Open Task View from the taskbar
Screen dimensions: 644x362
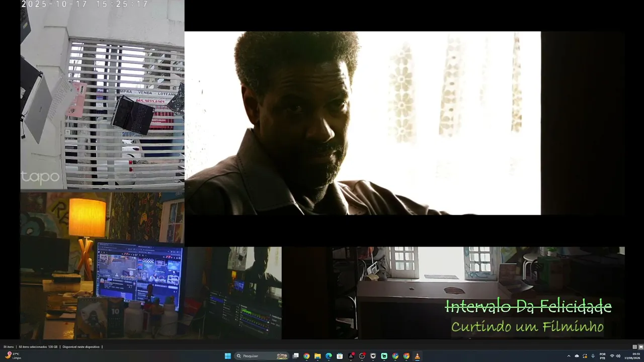tap(295, 356)
